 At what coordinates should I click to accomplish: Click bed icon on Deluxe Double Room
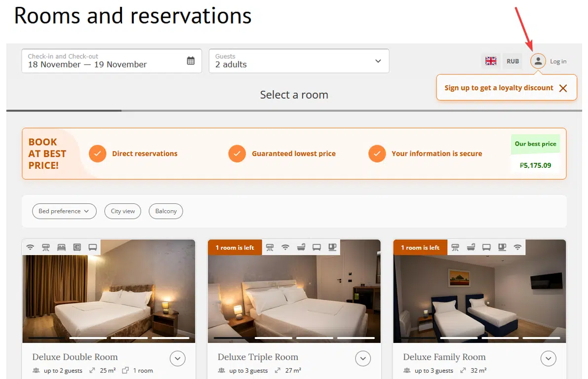pos(61,247)
